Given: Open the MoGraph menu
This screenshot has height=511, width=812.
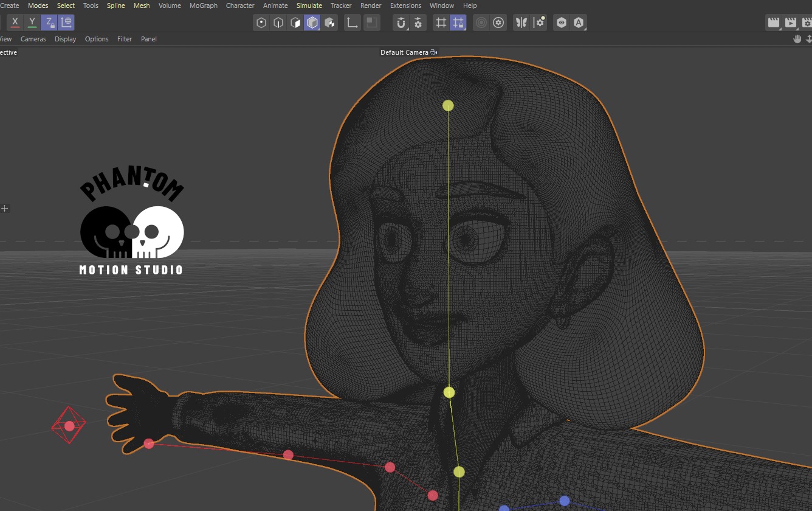Looking at the screenshot, I should pos(204,5).
